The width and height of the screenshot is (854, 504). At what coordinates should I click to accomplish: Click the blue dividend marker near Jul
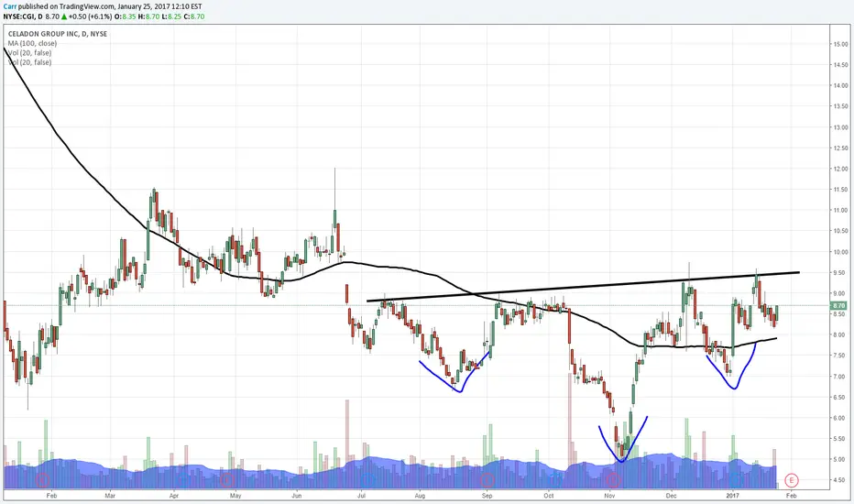368,480
